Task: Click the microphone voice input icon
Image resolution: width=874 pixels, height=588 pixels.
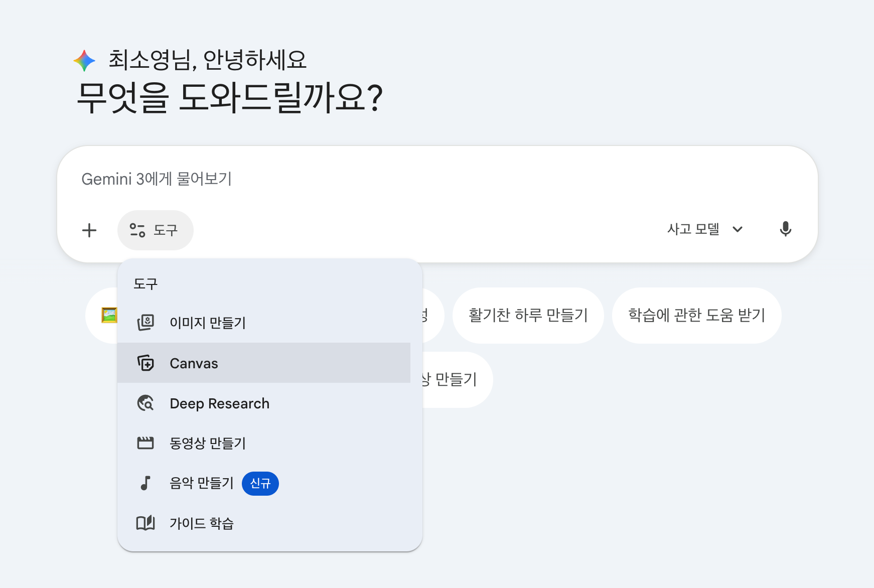Action: (x=785, y=229)
